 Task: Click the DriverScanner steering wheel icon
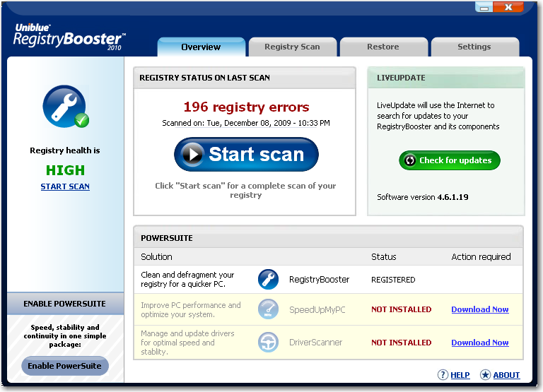(268, 342)
